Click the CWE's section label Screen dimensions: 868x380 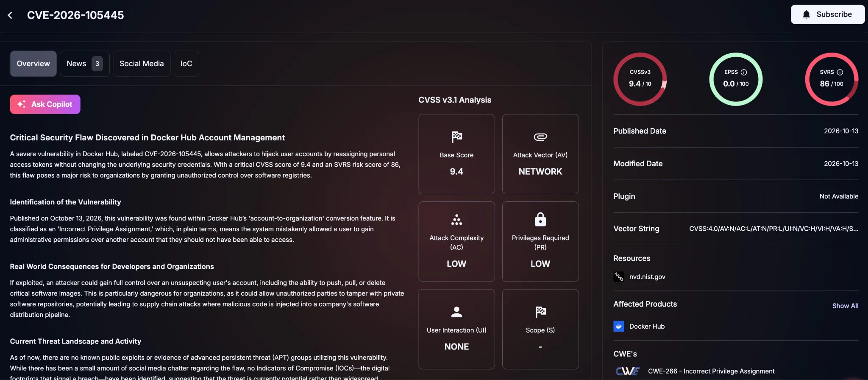click(625, 354)
